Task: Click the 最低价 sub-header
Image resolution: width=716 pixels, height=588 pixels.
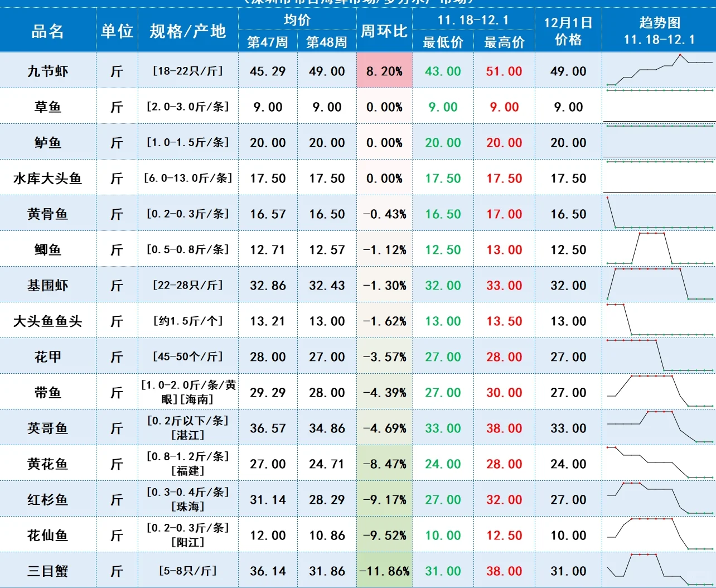Action: coord(443,42)
